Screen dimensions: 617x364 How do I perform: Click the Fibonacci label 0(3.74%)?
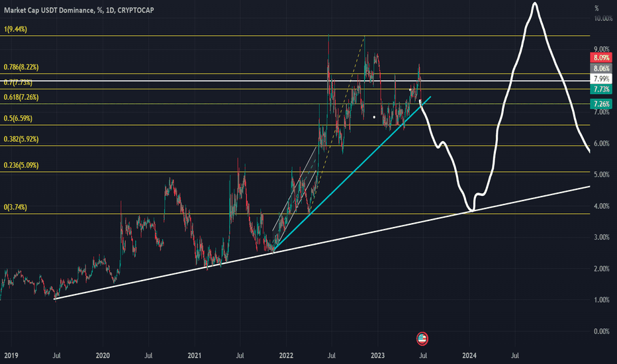pyautogui.click(x=15, y=207)
